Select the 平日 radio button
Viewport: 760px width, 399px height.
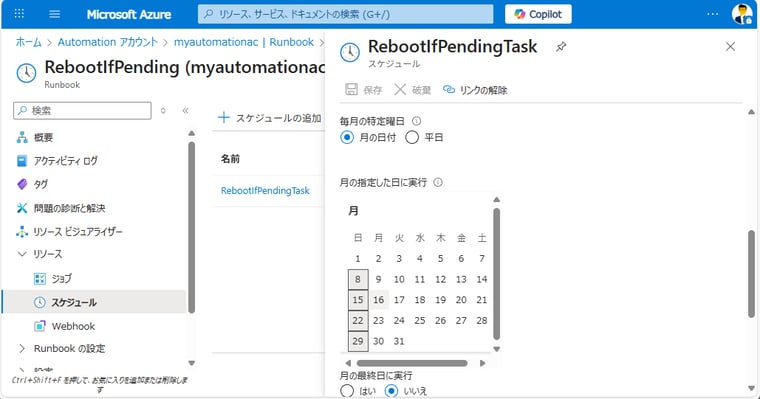pos(412,138)
